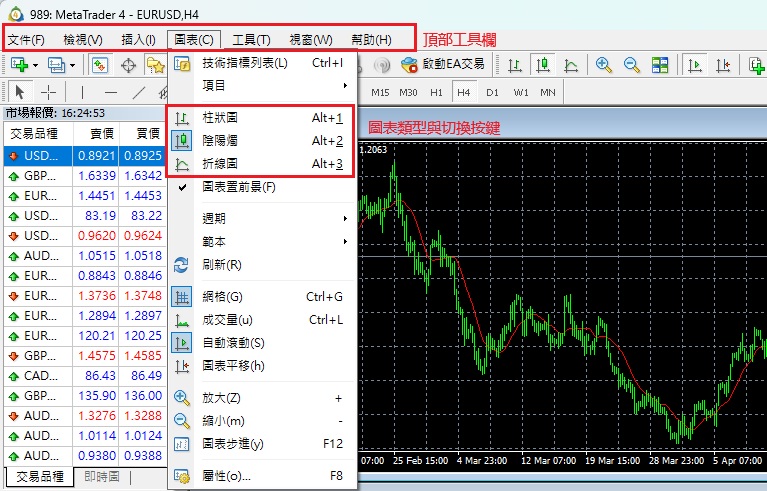The image size is (767, 491).
Task: Toggle the Market Watch window toolbar icon
Action: tap(100, 65)
